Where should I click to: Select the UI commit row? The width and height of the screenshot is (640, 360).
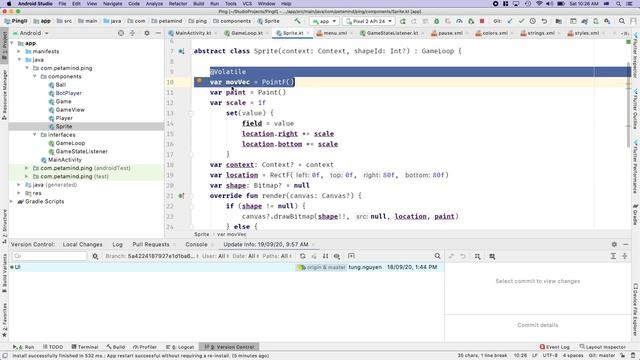point(227,267)
